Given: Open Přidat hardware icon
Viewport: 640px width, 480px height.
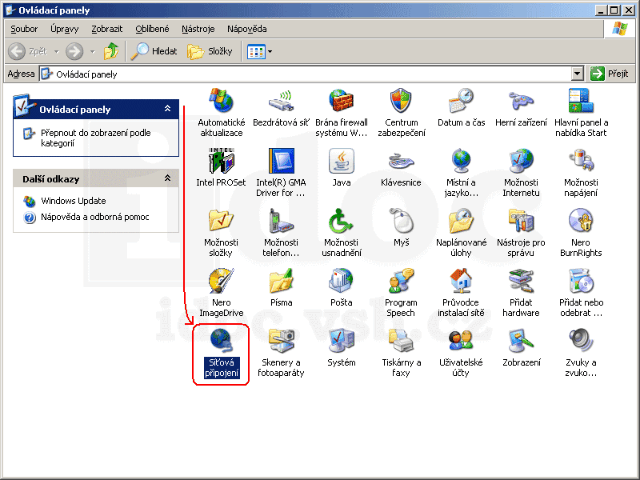Looking at the screenshot, I should (x=521, y=281).
